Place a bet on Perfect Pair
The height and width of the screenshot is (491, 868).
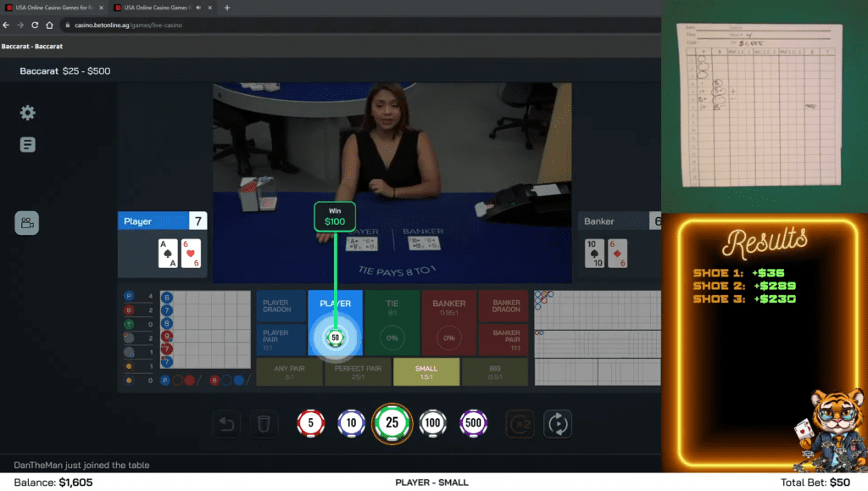358,371
